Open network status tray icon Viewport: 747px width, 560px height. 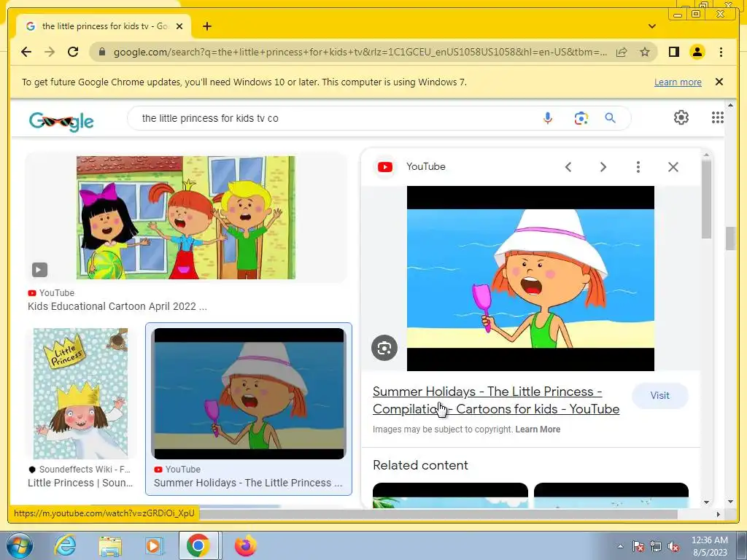656,546
